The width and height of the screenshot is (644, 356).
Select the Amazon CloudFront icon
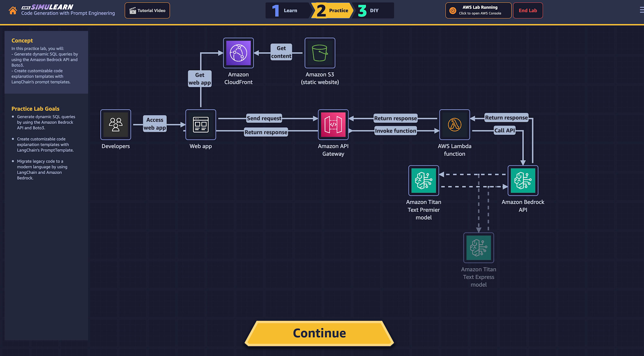(x=238, y=53)
